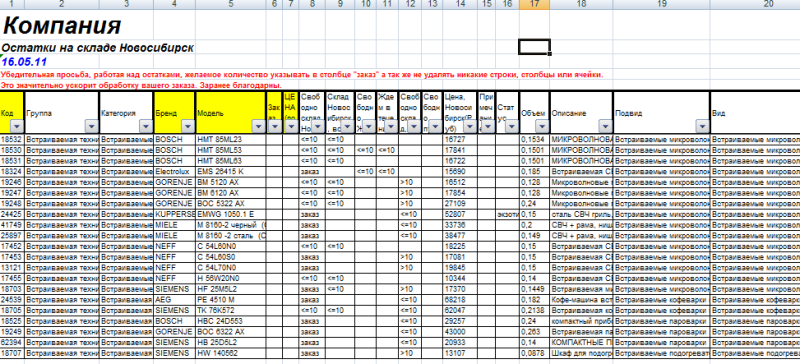Select column header 1
This screenshot has width=800, height=364.
[12, 4]
